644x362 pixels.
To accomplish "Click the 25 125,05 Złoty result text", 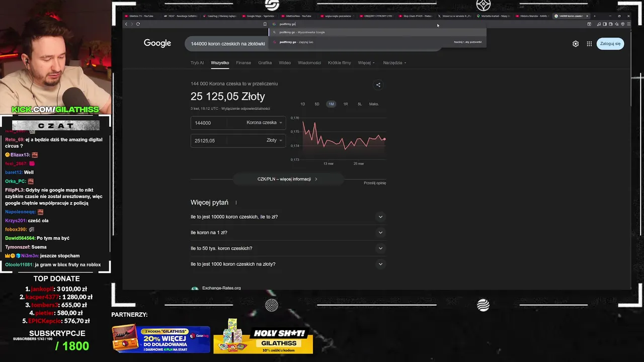I will 227,97.
